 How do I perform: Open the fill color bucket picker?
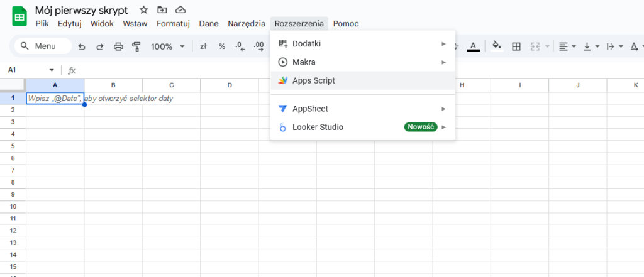click(496, 46)
